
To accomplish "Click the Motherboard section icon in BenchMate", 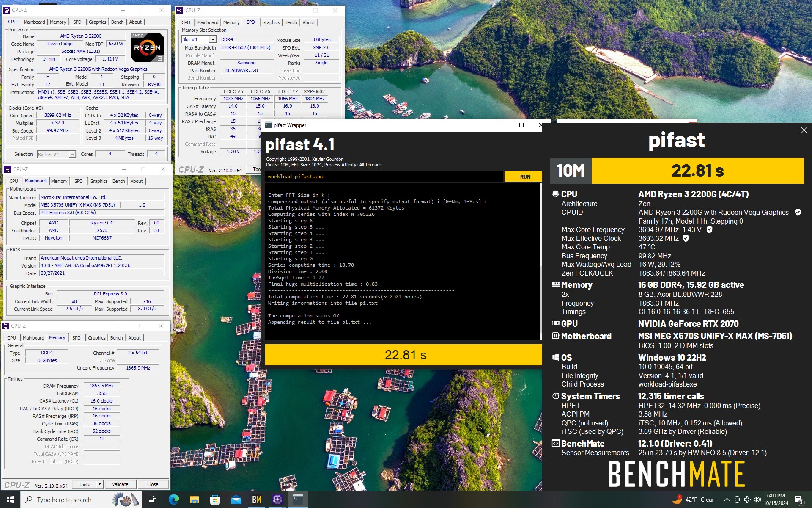I will (555, 336).
